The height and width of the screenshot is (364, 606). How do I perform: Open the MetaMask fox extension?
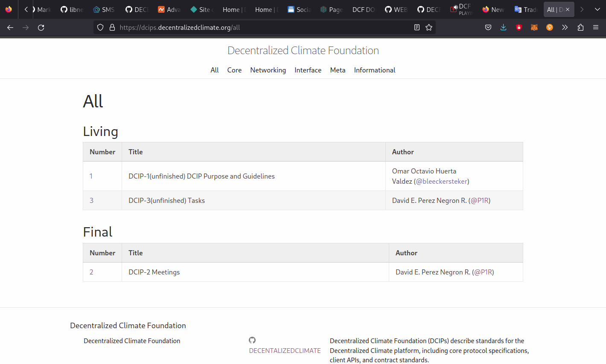534,27
